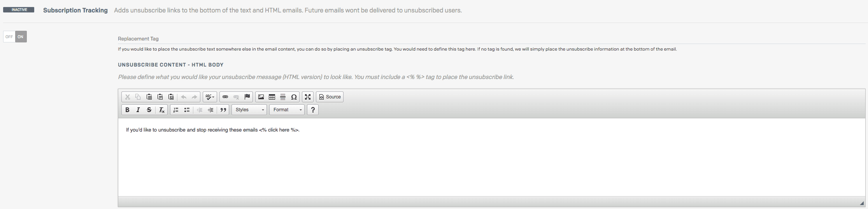Screen dimensions: 868x209
Task: Insert an image into the editor
Action: (261, 97)
